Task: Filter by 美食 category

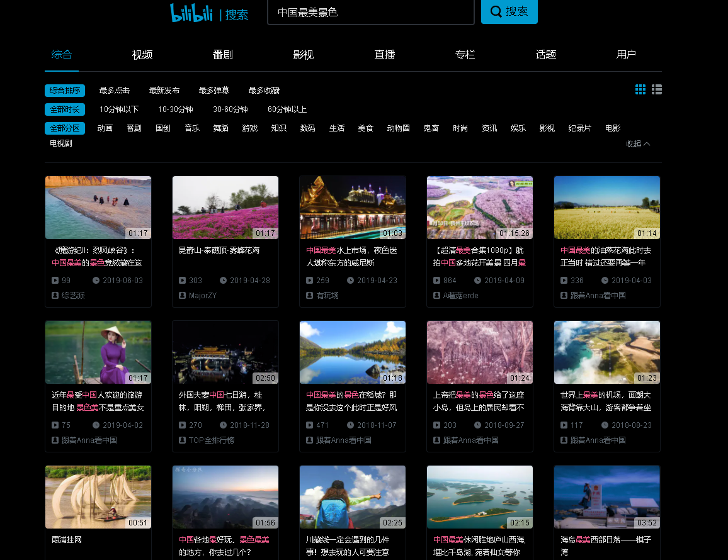Action: 365,128
